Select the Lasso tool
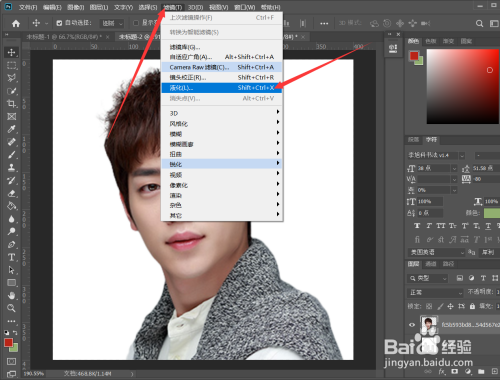Image resolution: width=500 pixels, height=380 pixels. pyautogui.click(x=11, y=78)
